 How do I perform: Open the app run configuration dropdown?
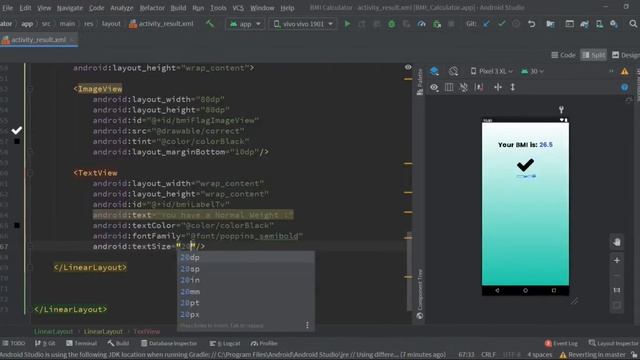click(245, 24)
